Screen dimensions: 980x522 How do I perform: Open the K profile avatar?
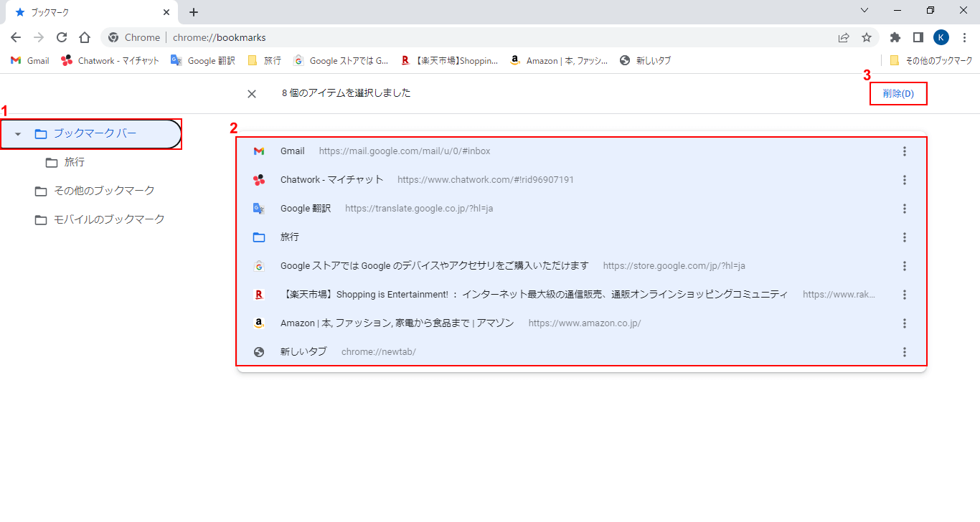click(x=941, y=37)
